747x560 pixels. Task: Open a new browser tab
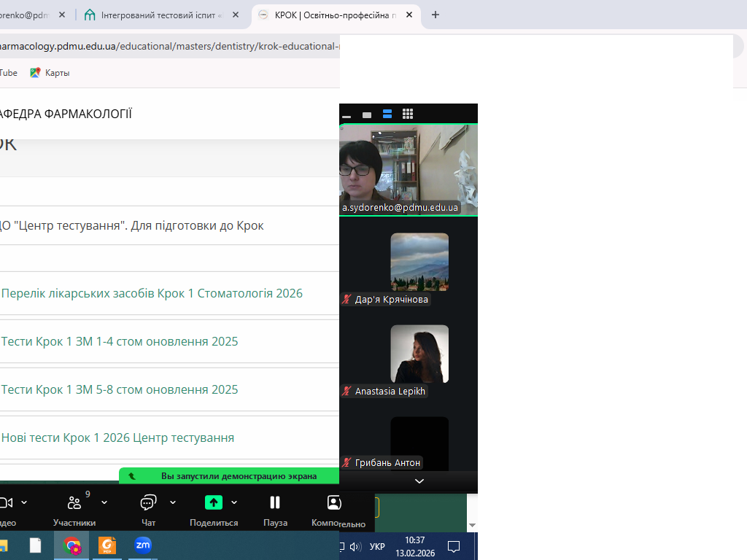click(x=436, y=15)
